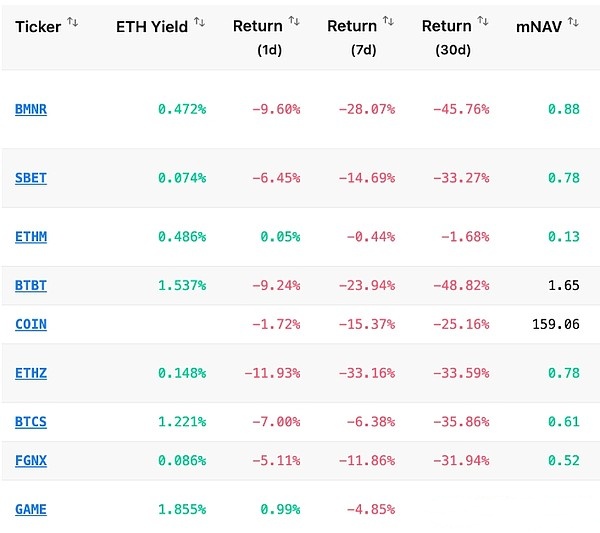Click the mNAV column header text
The width and height of the screenshot is (600, 533).
tap(538, 26)
